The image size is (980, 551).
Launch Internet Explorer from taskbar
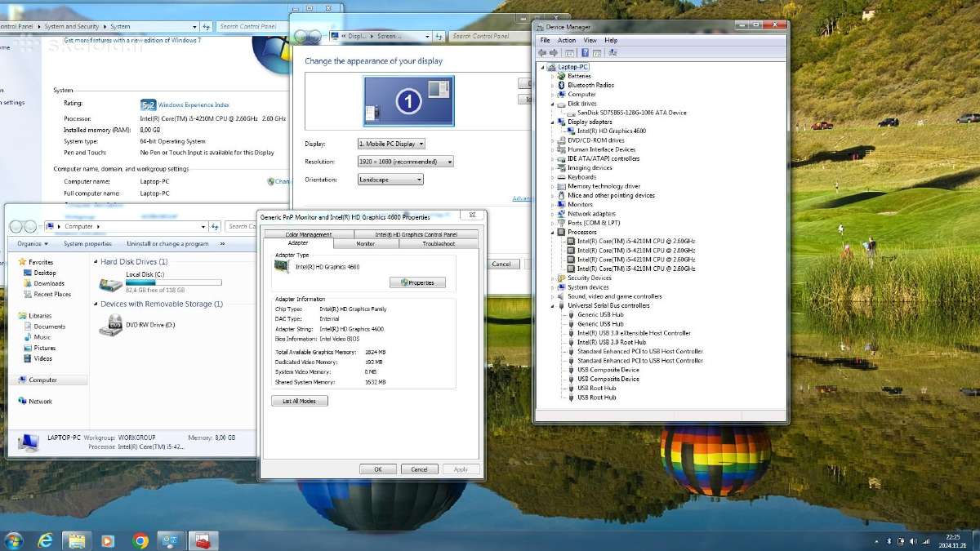pos(45,540)
